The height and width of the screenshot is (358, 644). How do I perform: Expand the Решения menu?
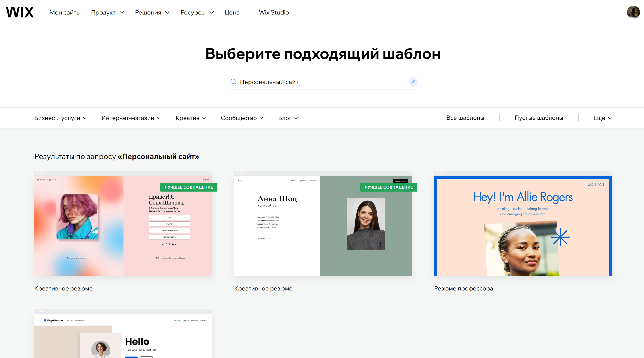152,13
